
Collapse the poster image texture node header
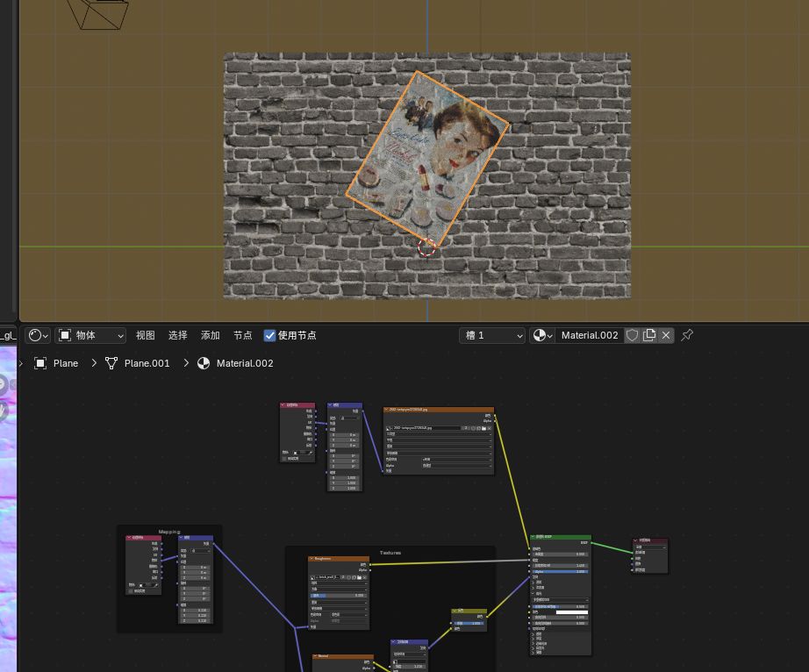(386, 410)
